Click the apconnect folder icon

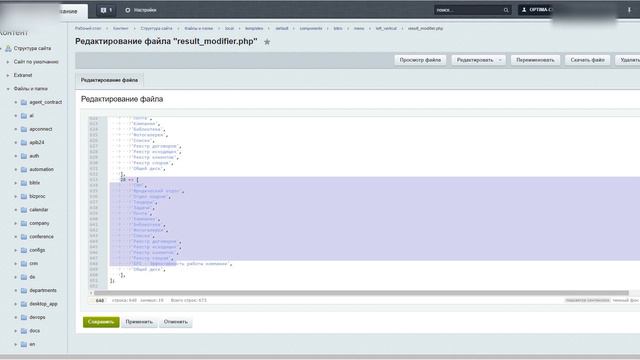point(24,129)
